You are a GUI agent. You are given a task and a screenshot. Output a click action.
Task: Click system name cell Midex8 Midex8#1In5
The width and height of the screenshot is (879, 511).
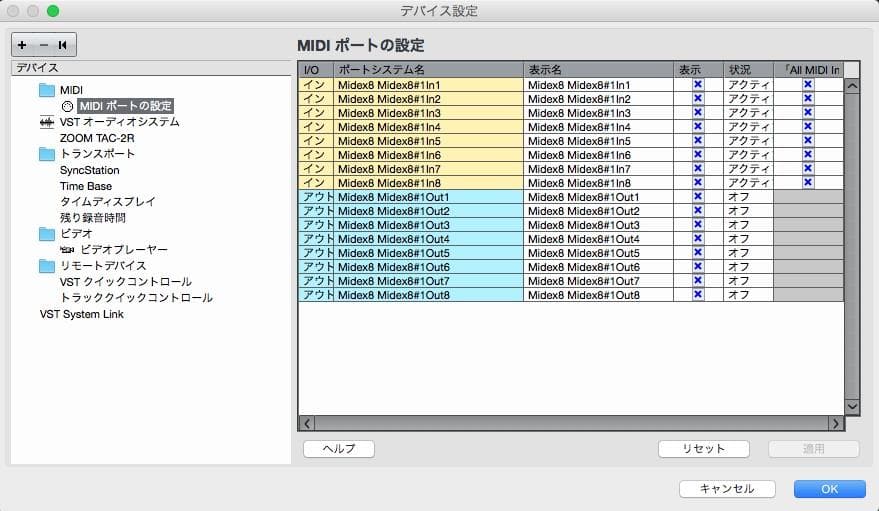click(x=429, y=141)
